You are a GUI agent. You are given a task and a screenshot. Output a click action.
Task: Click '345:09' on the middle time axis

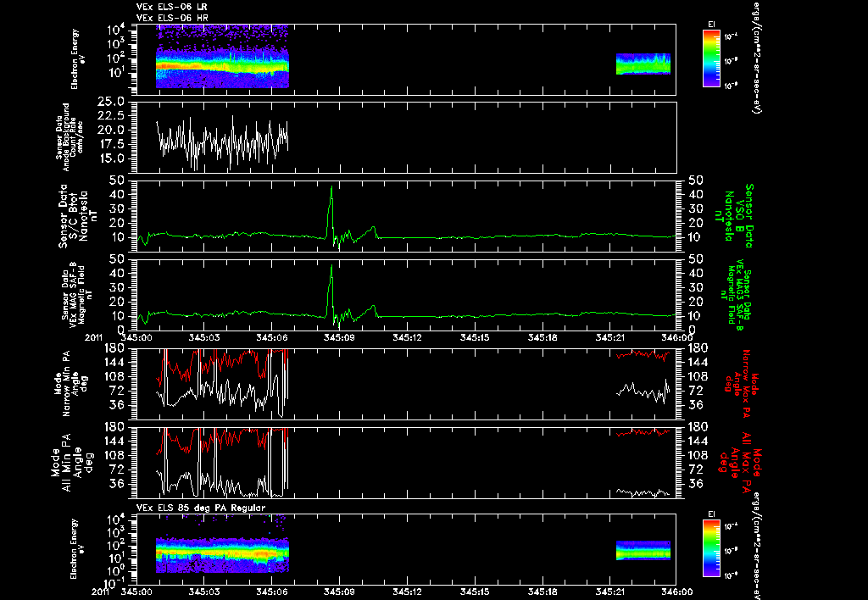[339, 336]
